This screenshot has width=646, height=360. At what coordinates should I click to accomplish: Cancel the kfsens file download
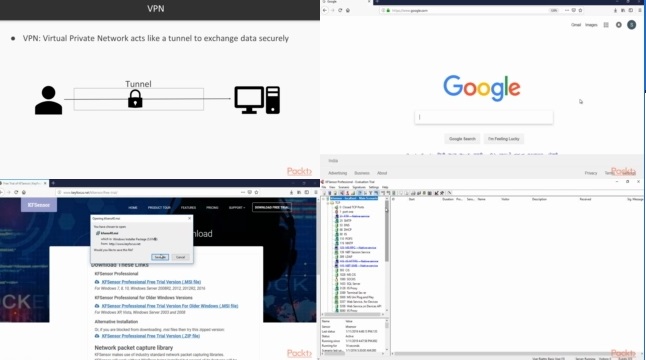point(180,257)
